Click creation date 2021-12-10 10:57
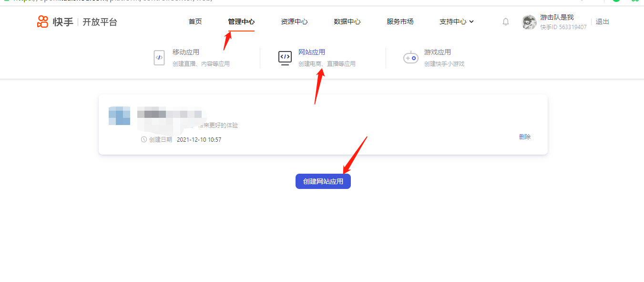644x282 pixels. 199,140
